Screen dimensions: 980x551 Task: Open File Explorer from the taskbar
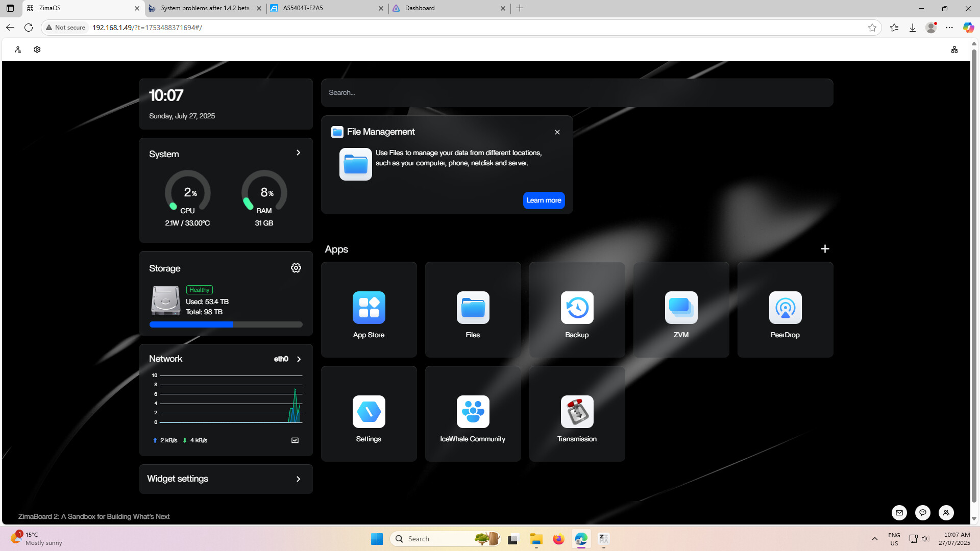[x=536, y=539]
